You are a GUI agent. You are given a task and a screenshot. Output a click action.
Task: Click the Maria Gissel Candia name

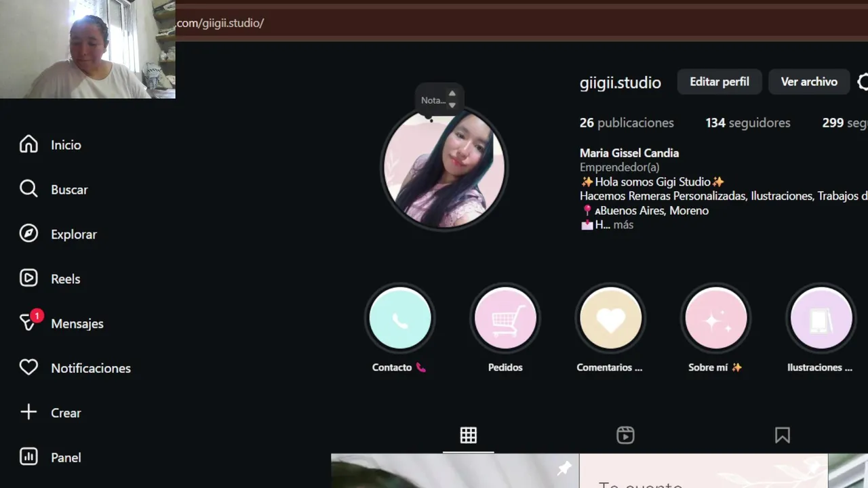click(x=629, y=153)
